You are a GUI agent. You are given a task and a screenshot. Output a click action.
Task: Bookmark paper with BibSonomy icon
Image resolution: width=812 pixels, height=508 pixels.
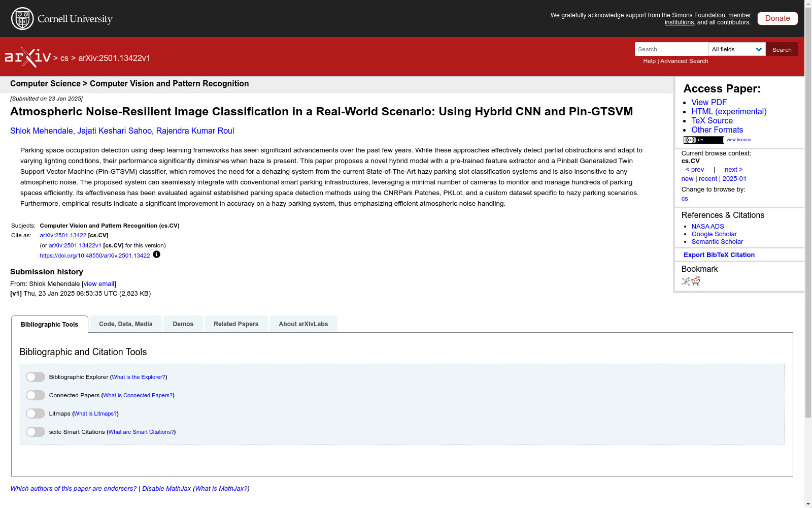pyautogui.click(x=686, y=281)
